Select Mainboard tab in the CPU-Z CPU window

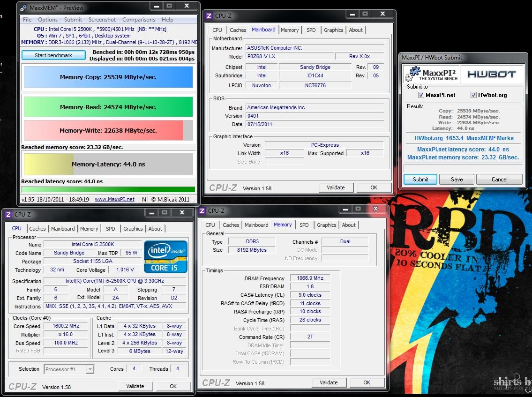pos(63,229)
